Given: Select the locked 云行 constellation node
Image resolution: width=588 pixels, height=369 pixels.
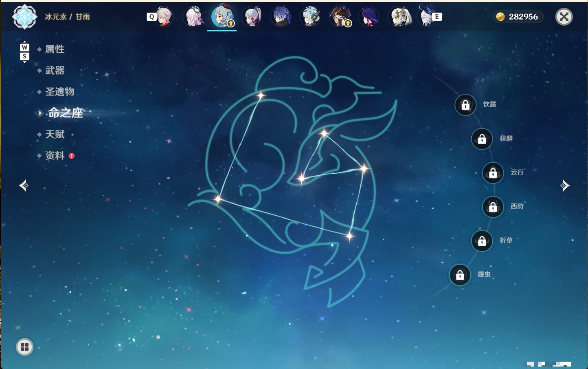Looking at the screenshot, I should [x=493, y=173].
